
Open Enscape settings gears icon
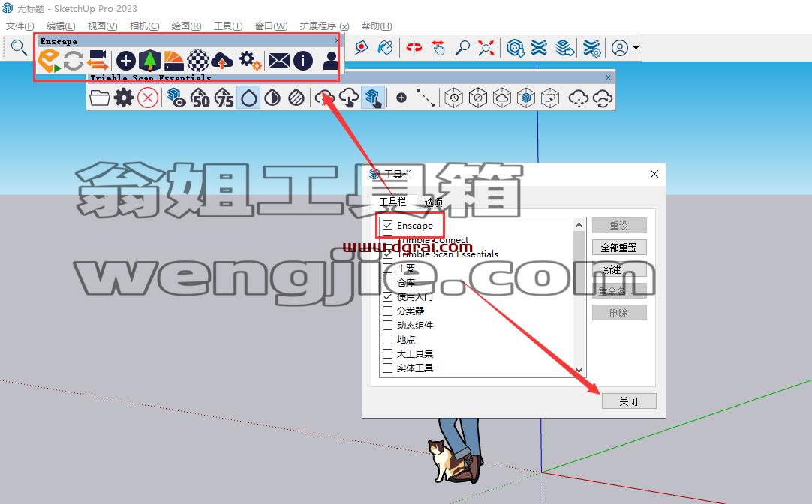click(x=250, y=61)
